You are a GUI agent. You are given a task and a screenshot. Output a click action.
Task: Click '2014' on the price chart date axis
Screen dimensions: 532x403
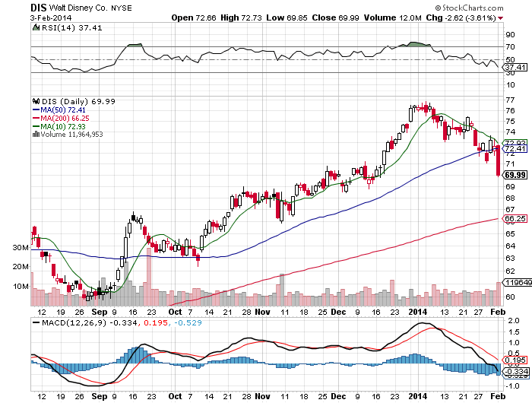pos(418,312)
